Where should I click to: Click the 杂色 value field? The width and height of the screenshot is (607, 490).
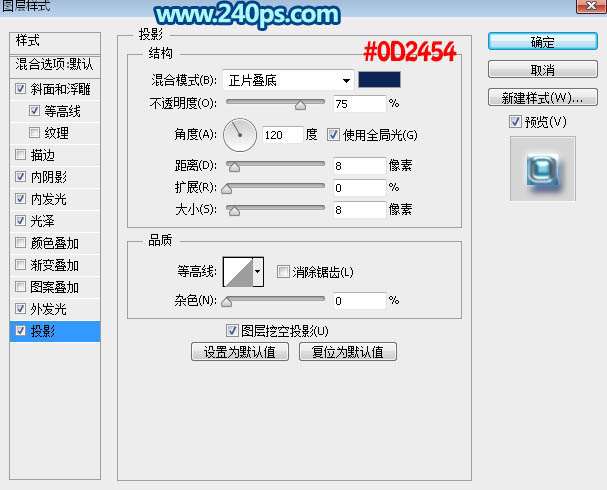click(359, 301)
